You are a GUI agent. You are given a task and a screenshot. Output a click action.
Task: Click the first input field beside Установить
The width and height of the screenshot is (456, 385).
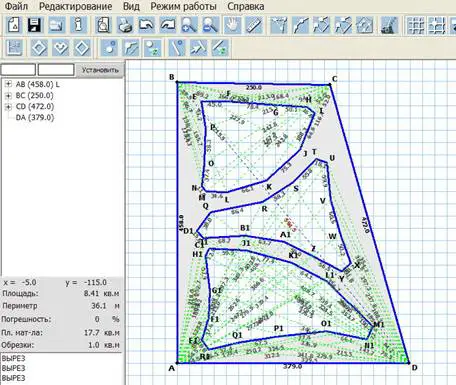[x=18, y=70]
